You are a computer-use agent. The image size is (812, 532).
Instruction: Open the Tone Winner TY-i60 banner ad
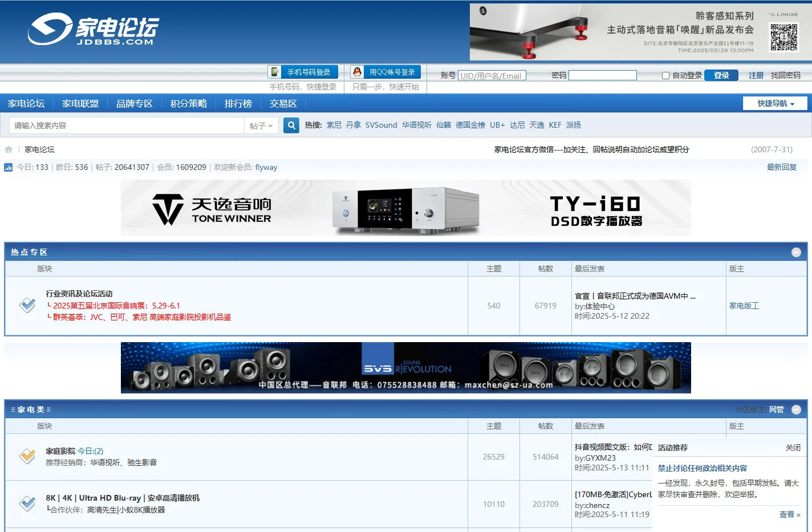tap(406, 208)
